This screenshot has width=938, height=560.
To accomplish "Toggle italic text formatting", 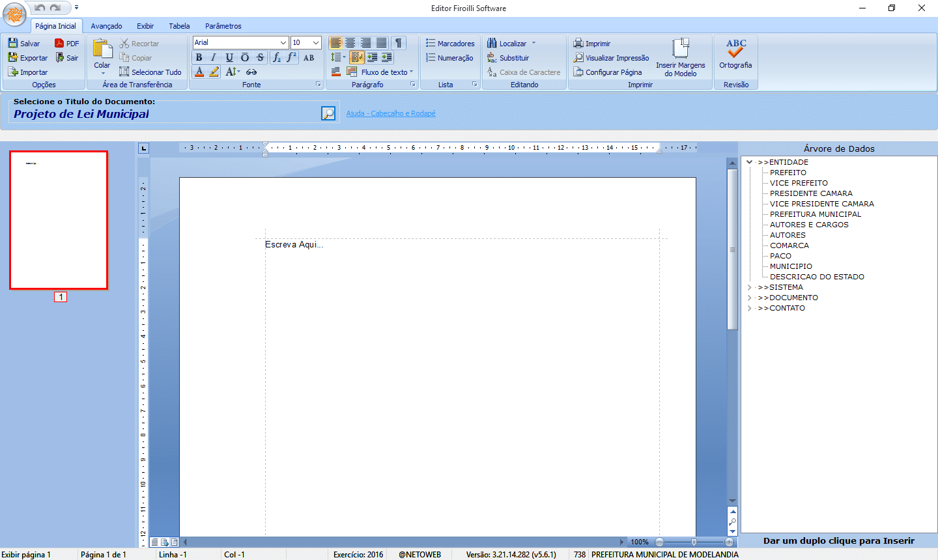I will coord(214,58).
